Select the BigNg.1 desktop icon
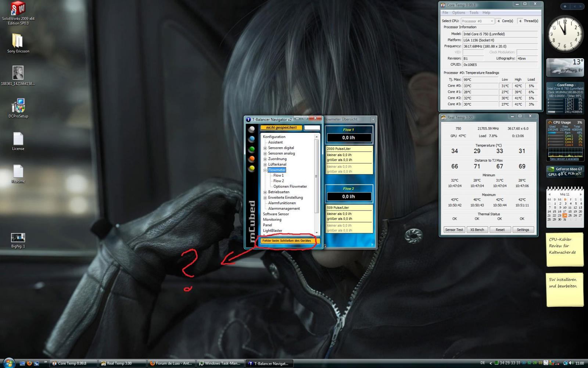 pos(18,241)
